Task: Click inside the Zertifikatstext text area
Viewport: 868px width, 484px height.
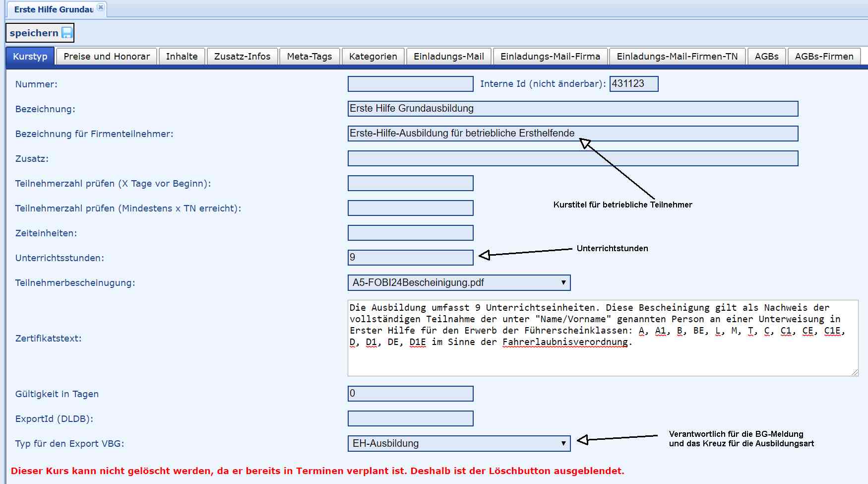Action: [602, 357]
